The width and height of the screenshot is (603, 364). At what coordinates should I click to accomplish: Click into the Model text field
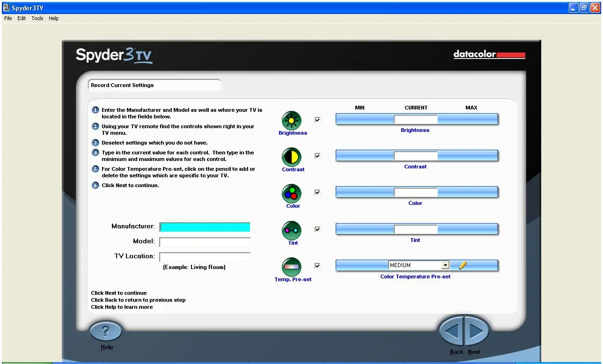click(x=205, y=242)
